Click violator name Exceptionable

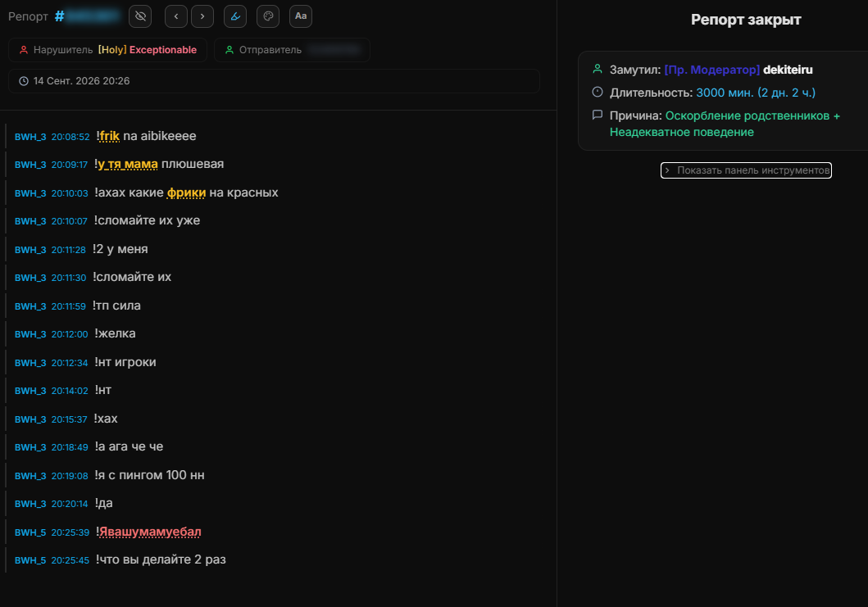[x=163, y=50]
